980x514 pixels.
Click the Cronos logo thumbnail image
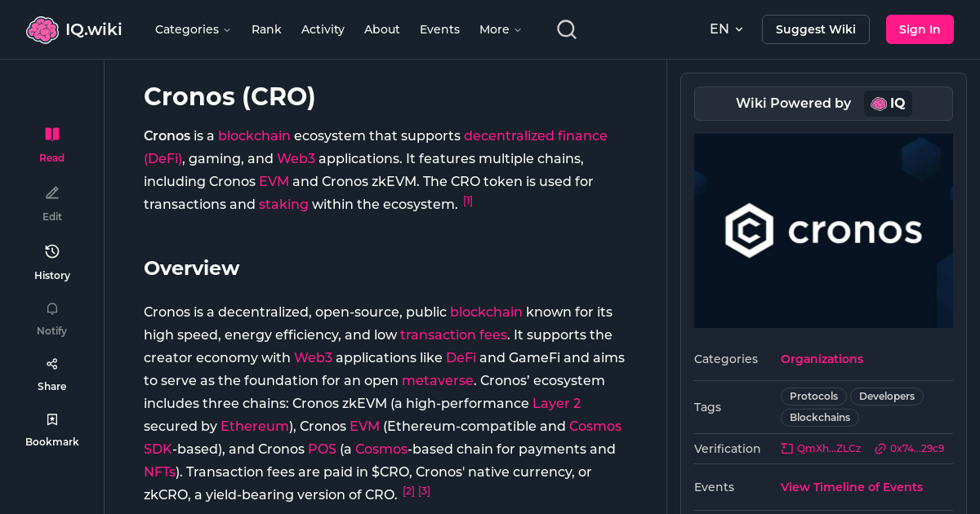tap(823, 231)
